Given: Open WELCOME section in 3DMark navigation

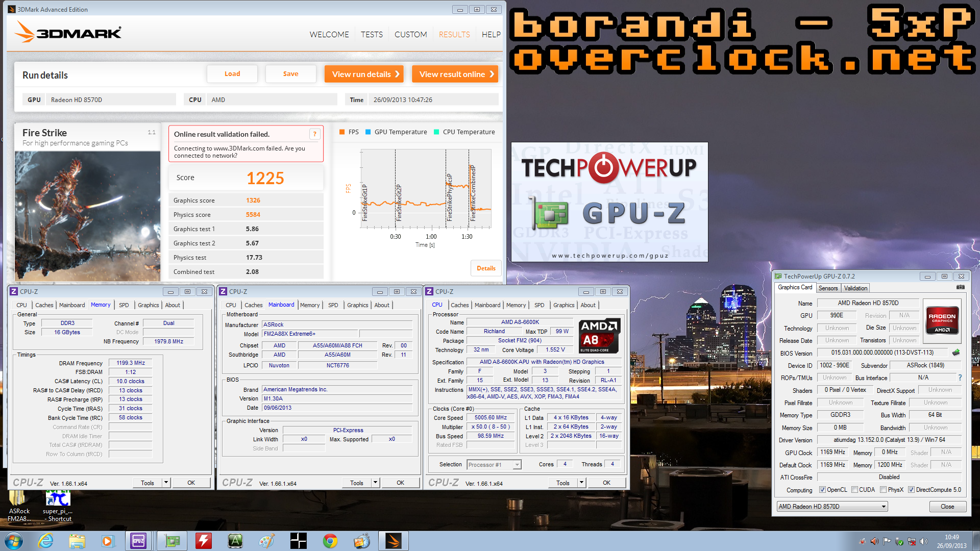Looking at the screenshot, I should tap(329, 34).
